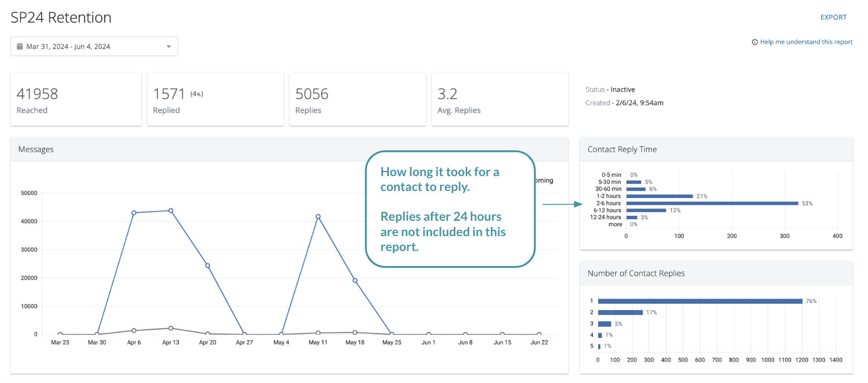Click the 76% bar for 1 reply
This screenshot has height=383, width=868.
pyautogui.click(x=700, y=301)
